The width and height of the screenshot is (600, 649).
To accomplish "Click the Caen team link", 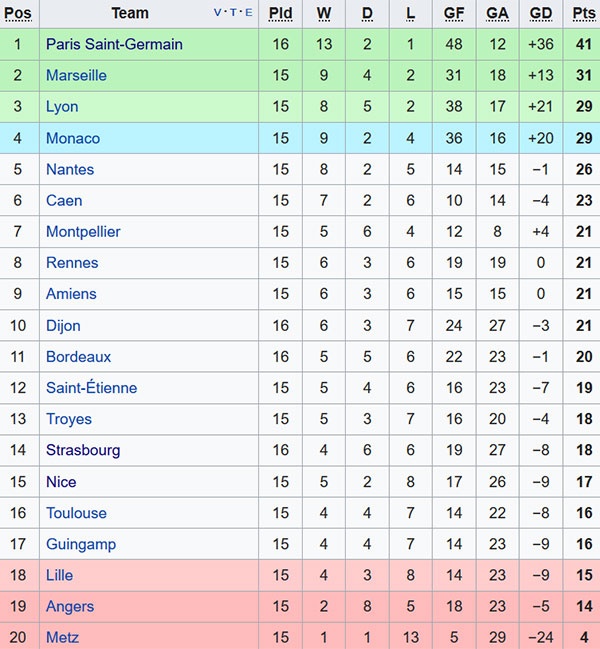I will coord(64,200).
